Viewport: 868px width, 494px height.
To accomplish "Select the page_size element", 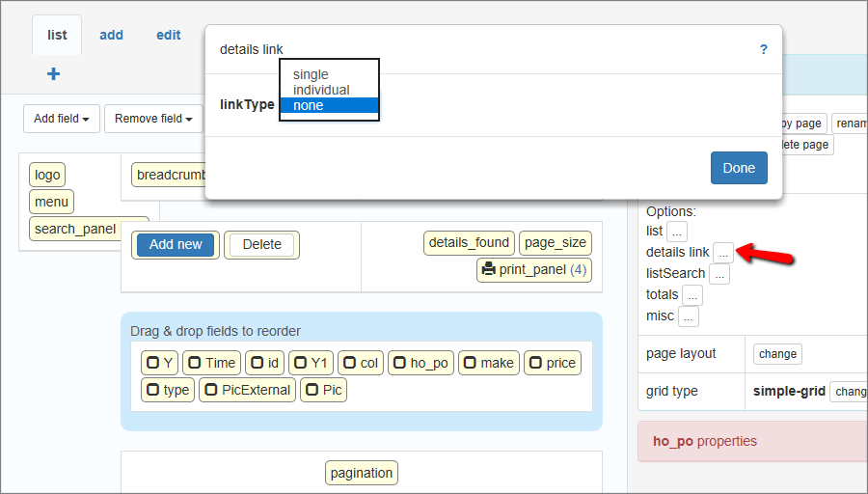I will (556, 242).
